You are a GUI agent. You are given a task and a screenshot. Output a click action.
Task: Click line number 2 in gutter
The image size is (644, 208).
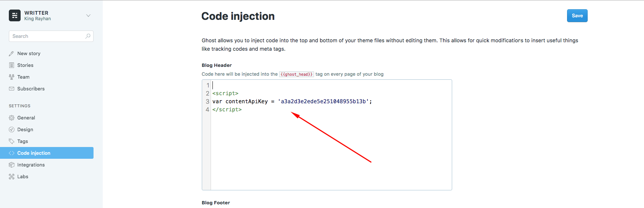(x=208, y=93)
